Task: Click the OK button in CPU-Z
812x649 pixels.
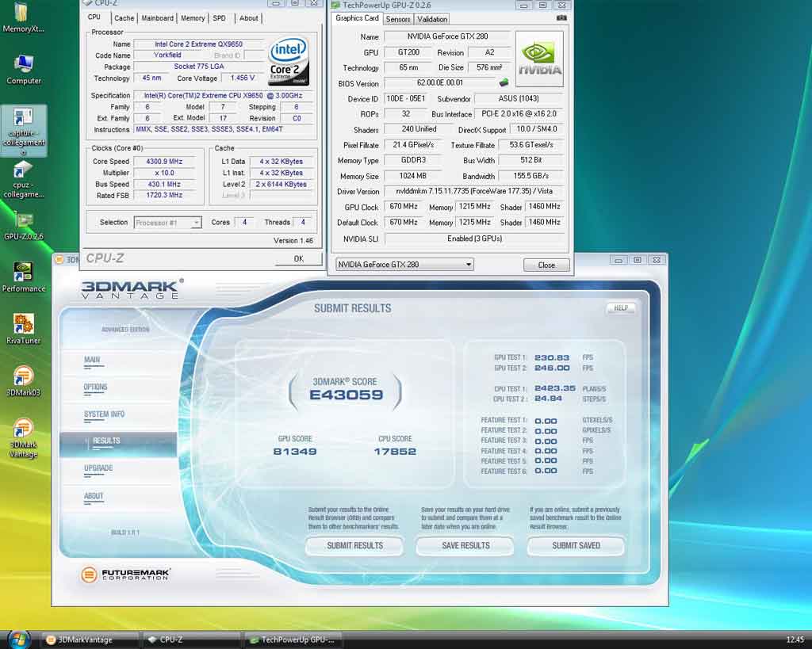Action: [x=298, y=259]
